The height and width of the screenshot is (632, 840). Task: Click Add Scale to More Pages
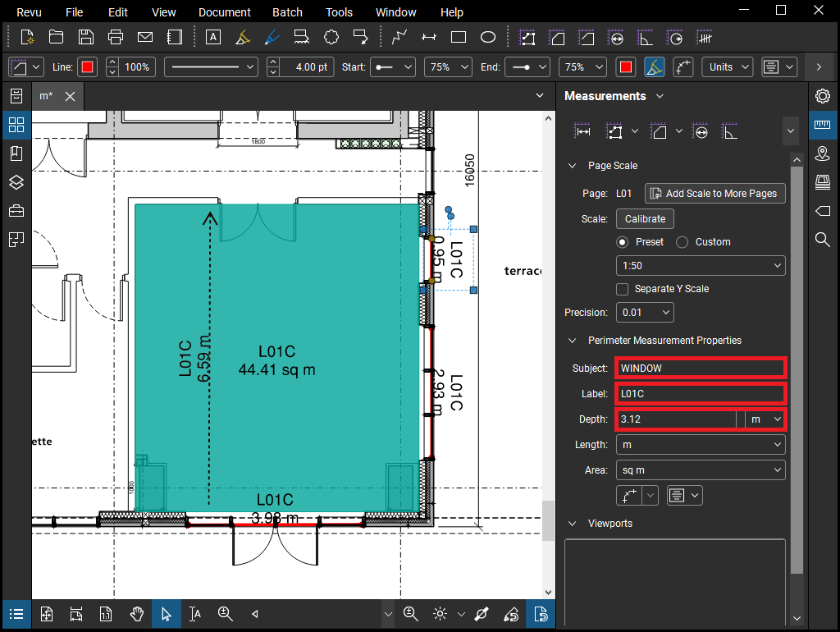(714, 194)
